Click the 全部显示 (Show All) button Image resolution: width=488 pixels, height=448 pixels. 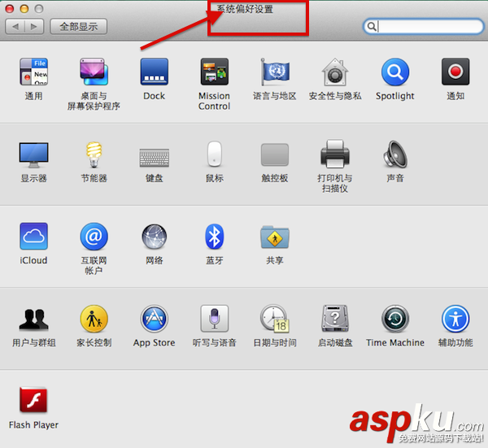[x=78, y=27]
